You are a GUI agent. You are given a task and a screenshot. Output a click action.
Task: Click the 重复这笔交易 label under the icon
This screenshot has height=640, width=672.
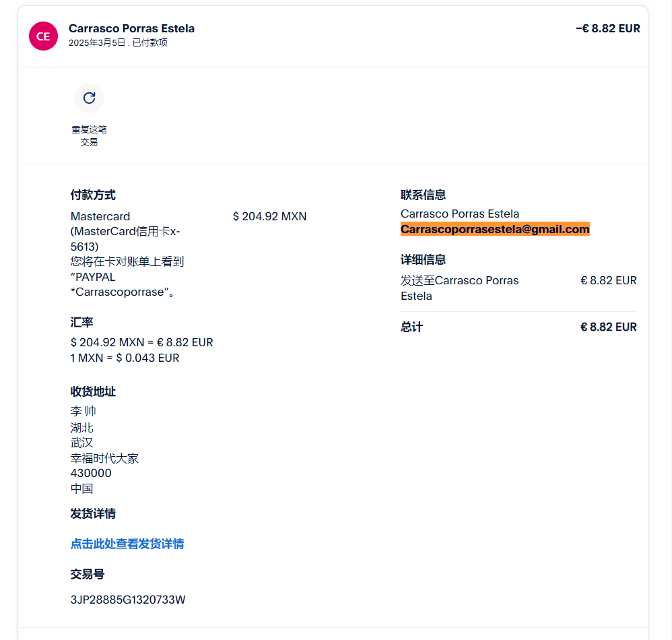click(89, 135)
